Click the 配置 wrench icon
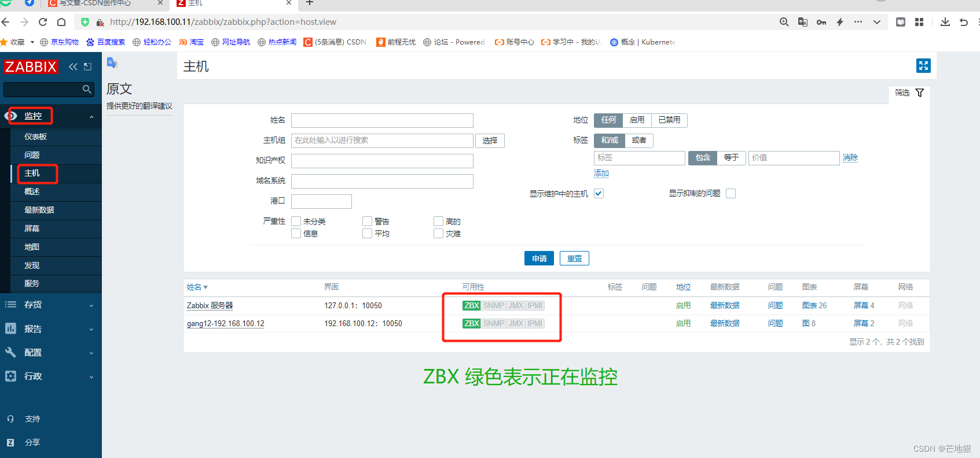 click(x=10, y=352)
